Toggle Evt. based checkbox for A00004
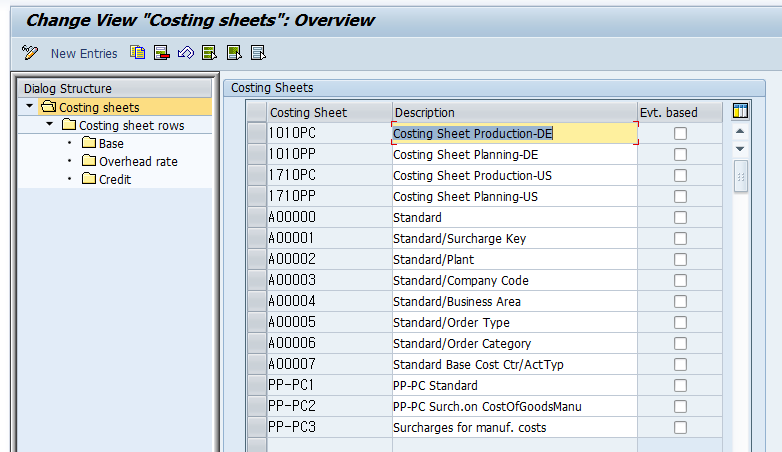The height and width of the screenshot is (452, 782). pyautogui.click(x=680, y=301)
